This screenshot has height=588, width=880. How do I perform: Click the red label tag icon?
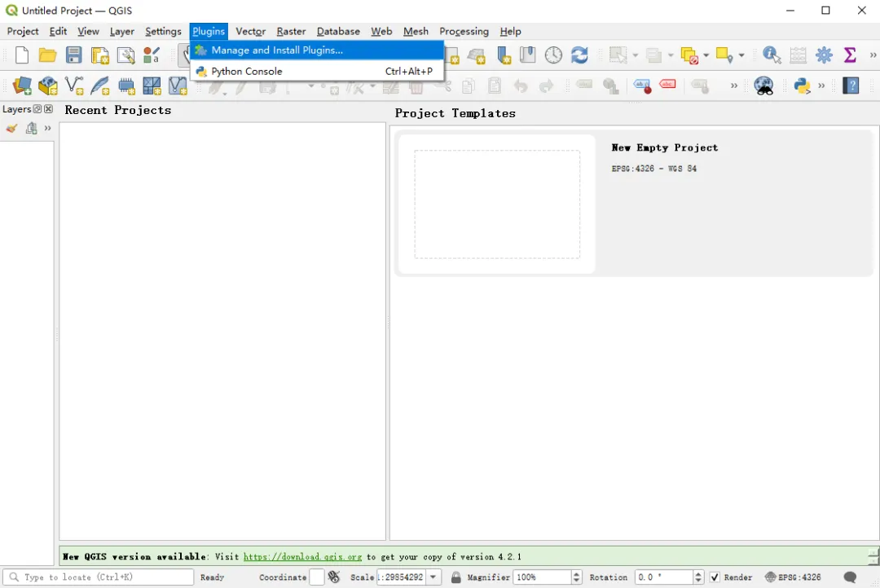click(668, 84)
